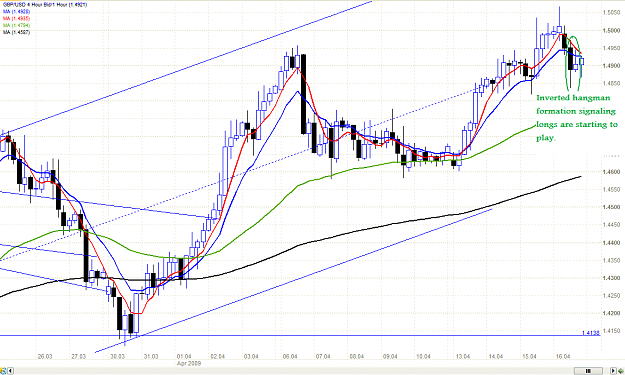This screenshot has width=625, height=375.
Task: Click the 1.4450 price axis label
Action: (611, 225)
